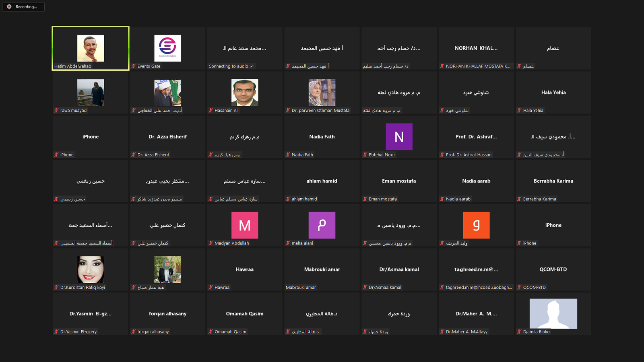The image size is (644, 362).
Task: Click muted mic icon beside Events Gate
Action: pyautogui.click(x=134, y=66)
